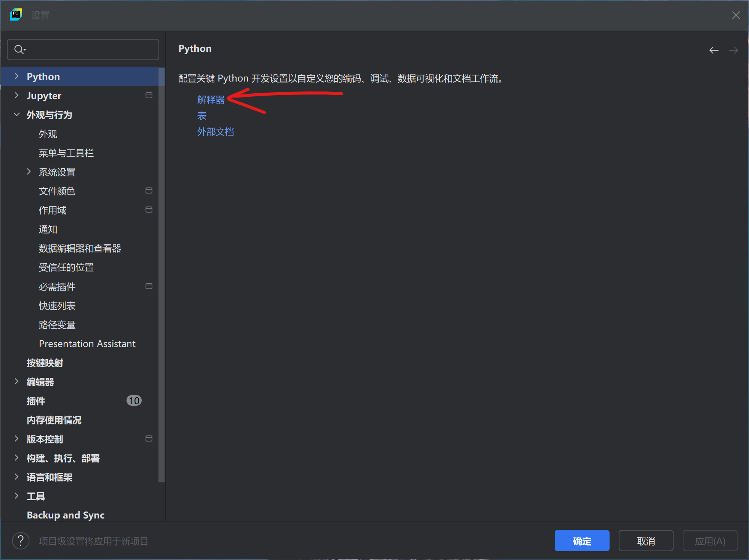Click project-level icon next to Jupyter
Image resolution: width=749 pixels, height=560 pixels.
click(149, 95)
